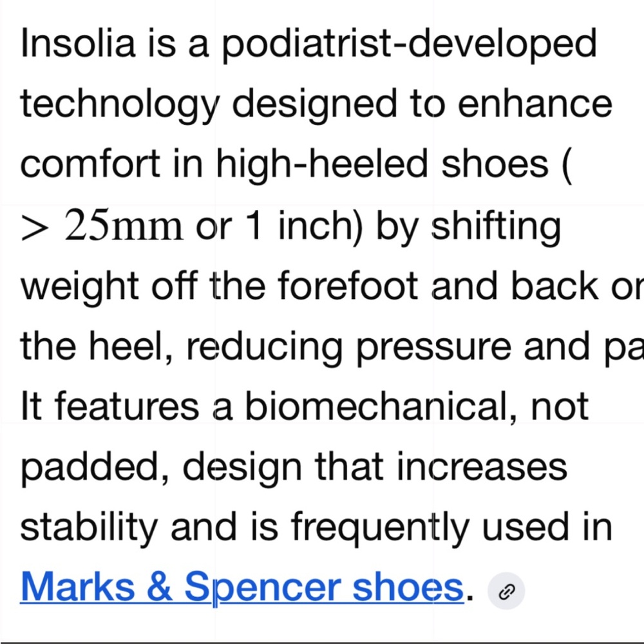
Task: Click the word "technology" in the text
Action: pyautogui.click(x=120, y=106)
